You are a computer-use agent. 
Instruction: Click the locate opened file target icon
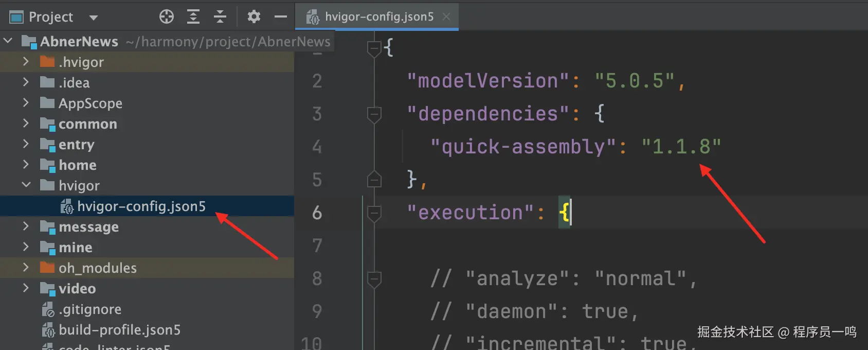(x=167, y=17)
